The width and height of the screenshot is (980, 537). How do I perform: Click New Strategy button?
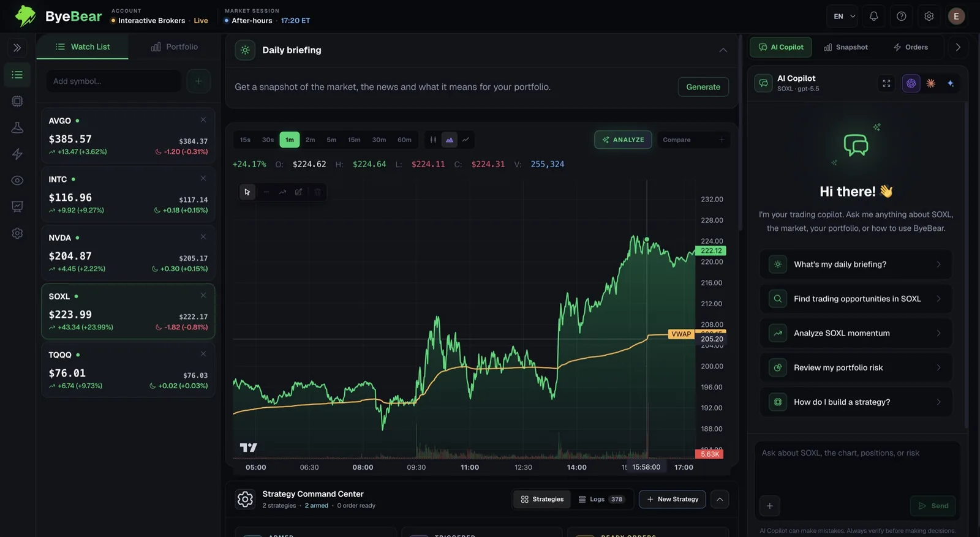click(673, 499)
